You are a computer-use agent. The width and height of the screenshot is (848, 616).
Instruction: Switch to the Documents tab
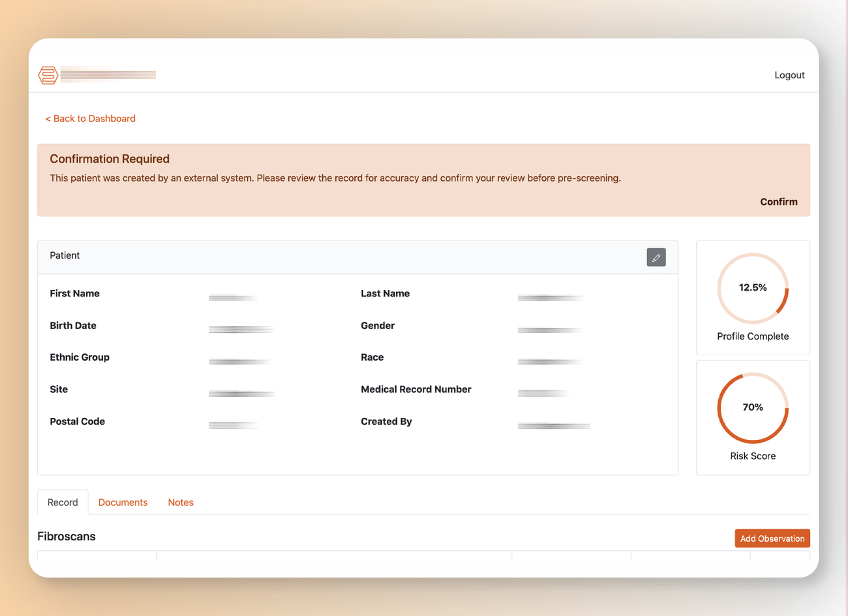pyautogui.click(x=123, y=502)
